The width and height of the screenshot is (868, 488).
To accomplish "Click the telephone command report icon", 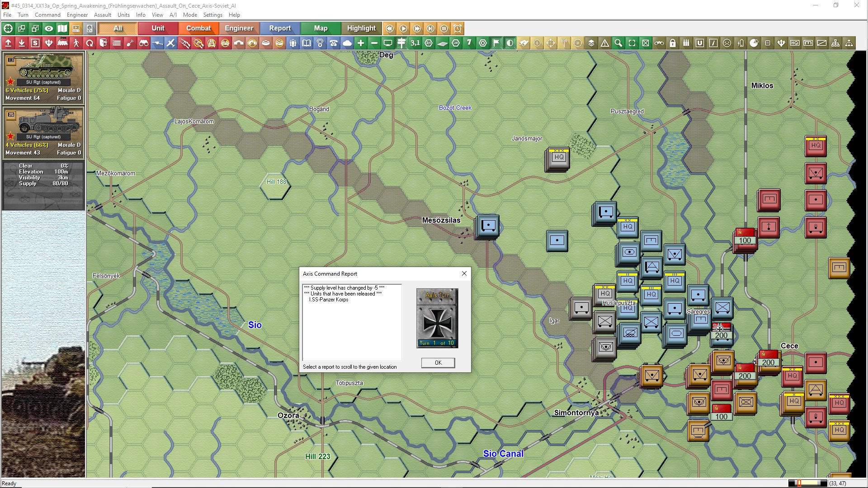I will [334, 43].
